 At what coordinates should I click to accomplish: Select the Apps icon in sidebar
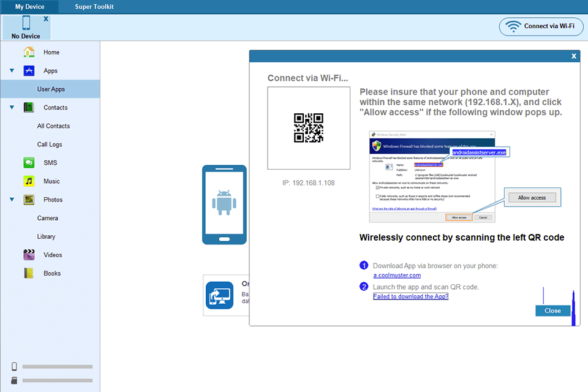29,70
